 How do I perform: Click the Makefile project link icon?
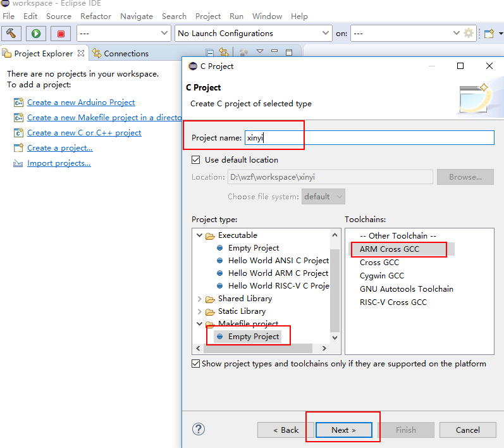18,118
